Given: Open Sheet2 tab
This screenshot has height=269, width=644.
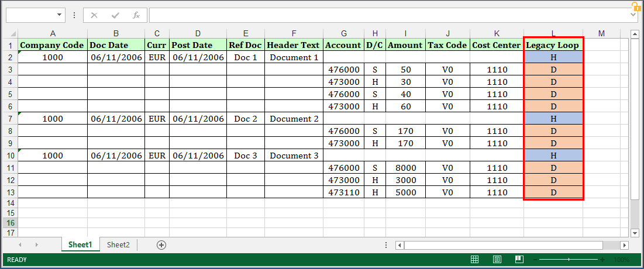Looking at the screenshot, I should click(x=118, y=245).
